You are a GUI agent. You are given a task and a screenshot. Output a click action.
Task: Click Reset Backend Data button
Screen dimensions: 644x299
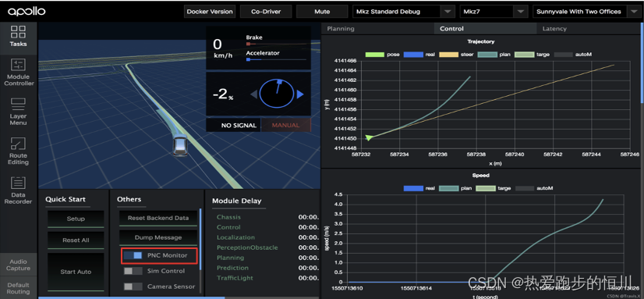click(x=158, y=218)
